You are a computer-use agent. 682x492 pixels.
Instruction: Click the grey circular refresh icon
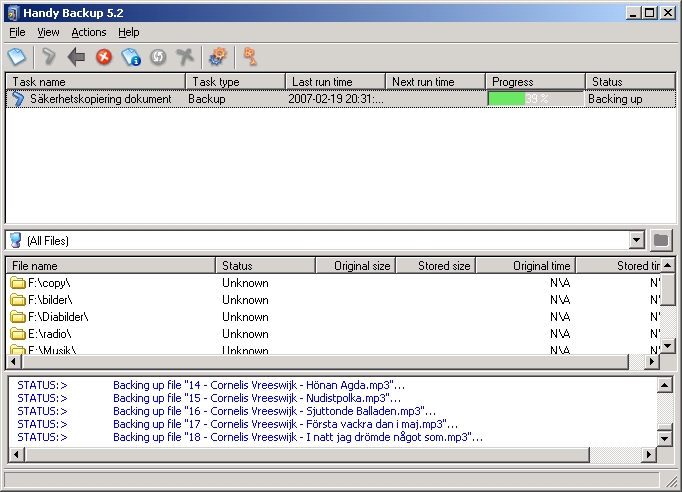158,57
